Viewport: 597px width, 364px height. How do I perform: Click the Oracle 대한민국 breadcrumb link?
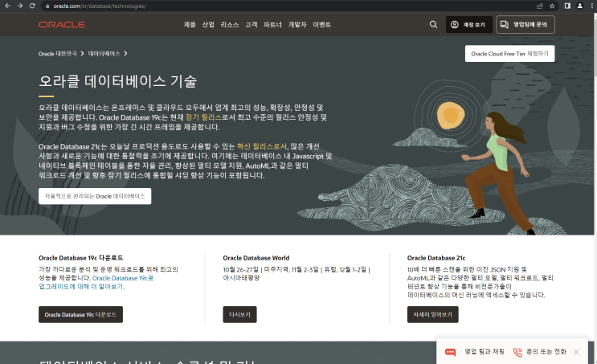(x=58, y=54)
